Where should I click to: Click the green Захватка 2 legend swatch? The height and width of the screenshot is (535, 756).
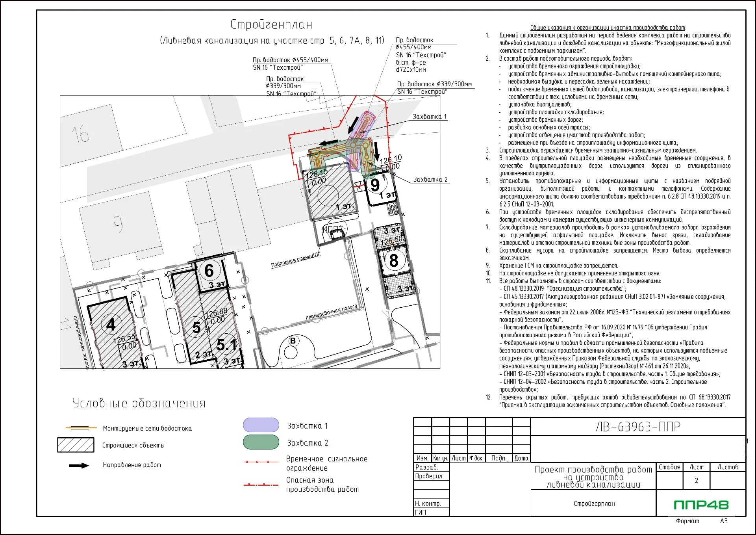click(x=261, y=442)
